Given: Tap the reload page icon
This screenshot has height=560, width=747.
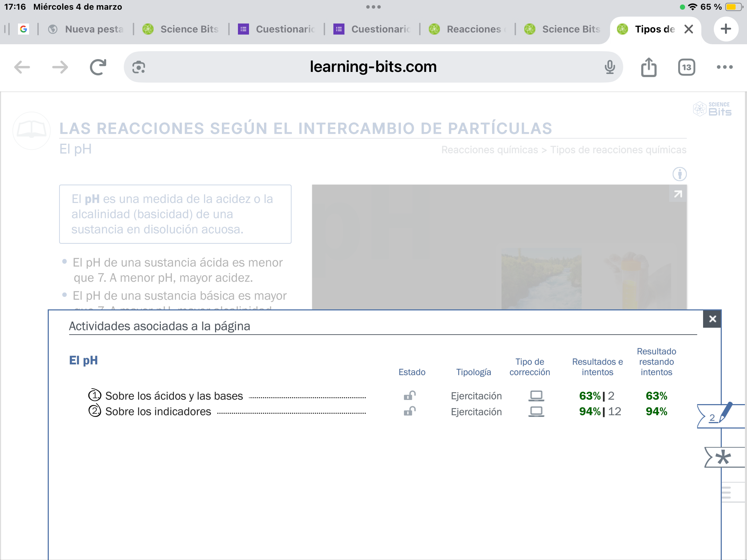Looking at the screenshot, I should pyautogui.click(x=98, y=67).
